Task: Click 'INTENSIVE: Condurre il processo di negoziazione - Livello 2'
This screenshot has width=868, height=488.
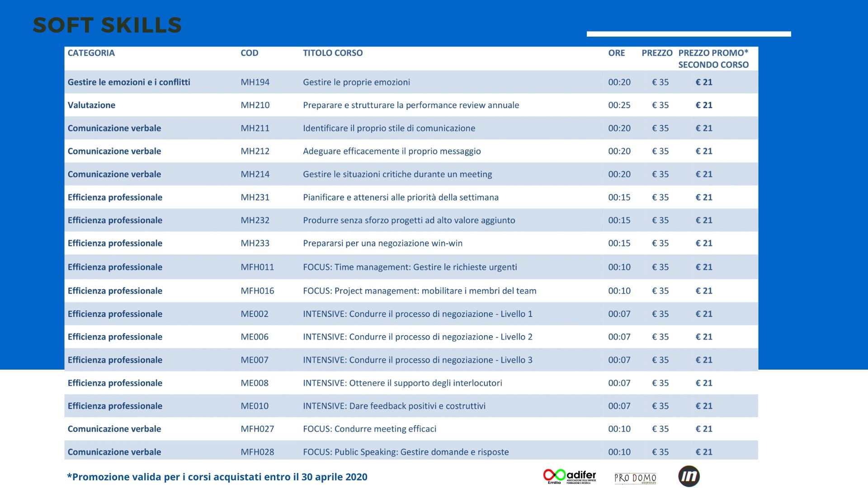Action: tap(418, 337)
